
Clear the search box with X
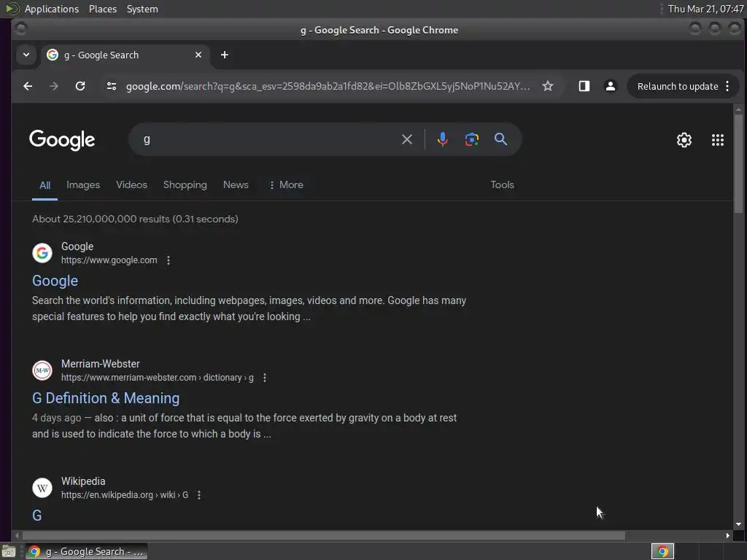(x=407, y=139)
